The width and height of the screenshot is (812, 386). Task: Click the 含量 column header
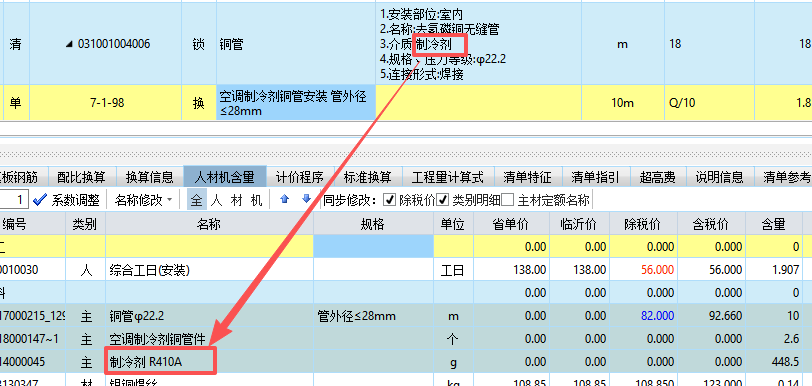774,224
